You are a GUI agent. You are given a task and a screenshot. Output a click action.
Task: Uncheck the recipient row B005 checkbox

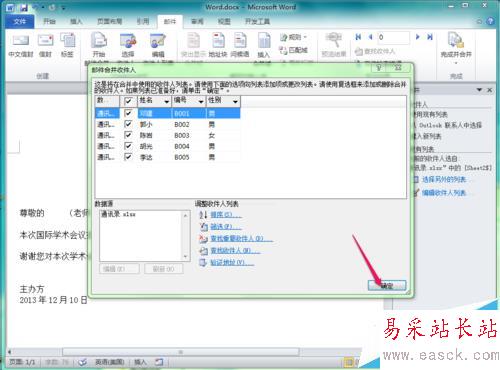click(128, 157)
